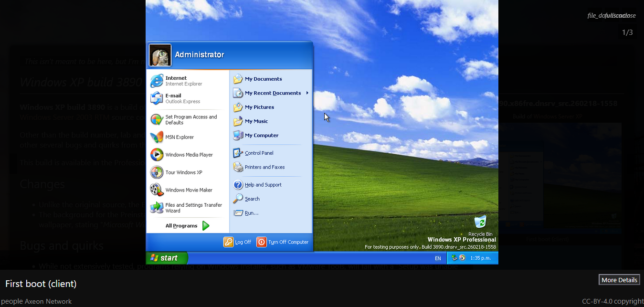Expand All Programs green arrow
This screenshot has width=644, height=307.
coord(206,226)
